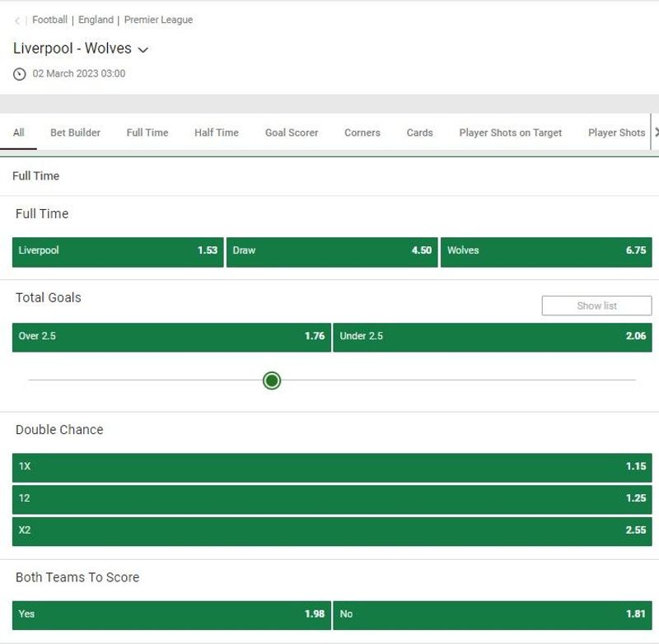Viewport: 659px width, 644px height.
Task: Select the Draw outcome at 4.50
Action: (332, 252)
